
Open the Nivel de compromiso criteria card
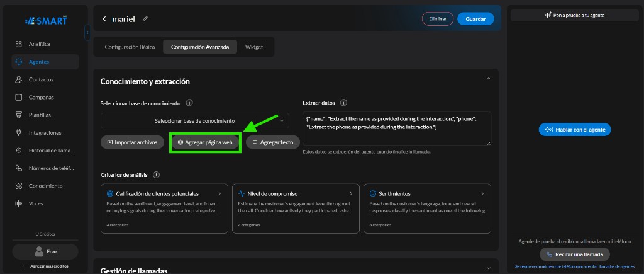(296, 208)
